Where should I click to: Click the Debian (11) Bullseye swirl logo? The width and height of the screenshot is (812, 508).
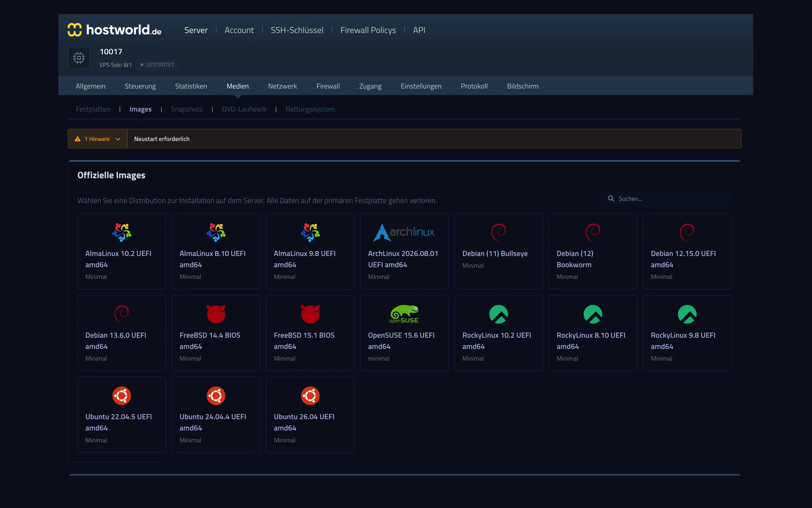pyautogui.click(x=499, y=232)
